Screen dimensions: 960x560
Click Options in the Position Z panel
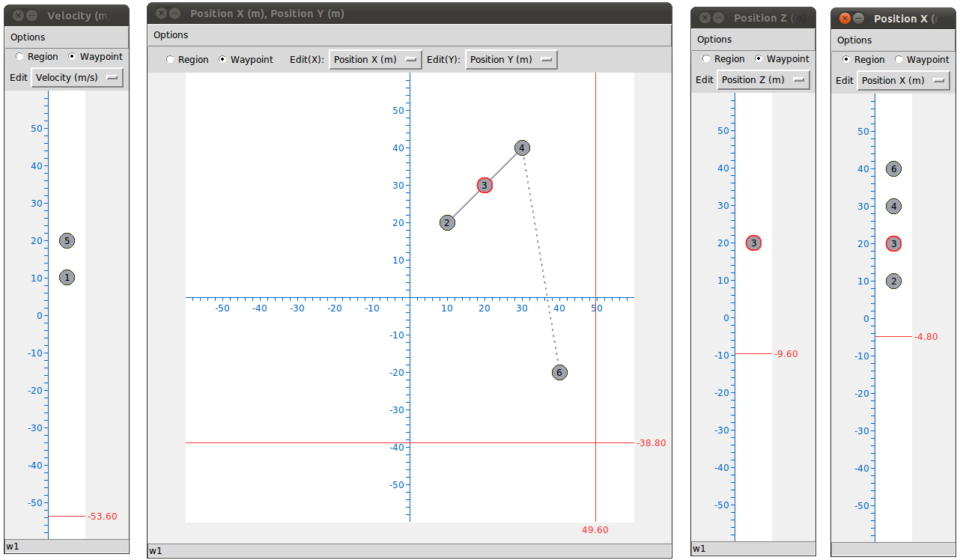point(714,39)
